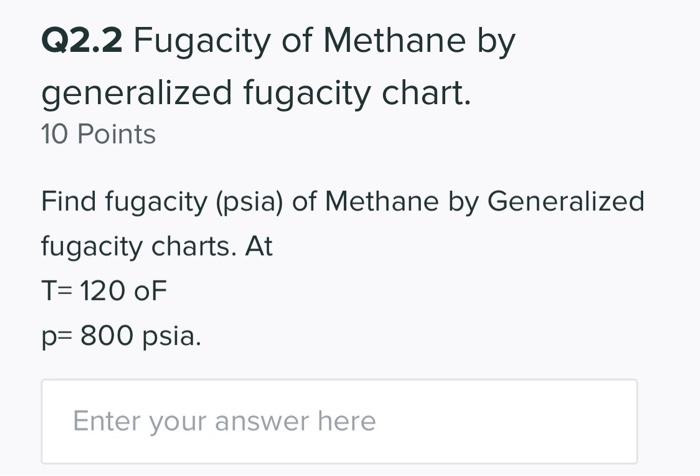Select "(psia)" in the problem description
The width and height of the screenshot is (700, 476).
click(x=244, y=201)
